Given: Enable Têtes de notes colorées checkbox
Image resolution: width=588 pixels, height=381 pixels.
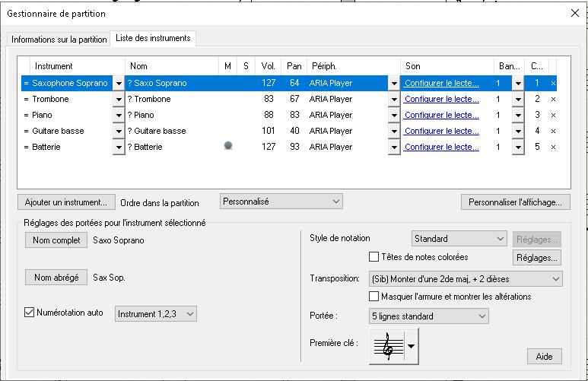Looking at the screenshot, I should 373,258.
